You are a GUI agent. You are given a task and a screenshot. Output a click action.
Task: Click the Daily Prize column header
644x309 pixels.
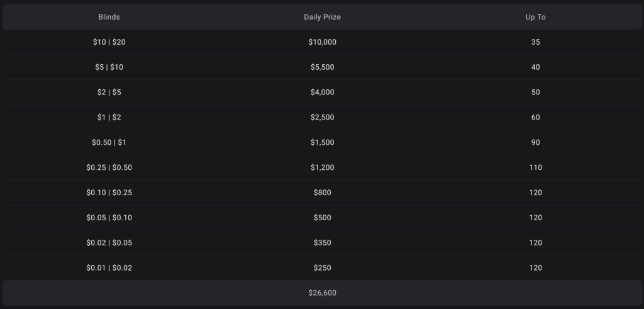click(322, 17)
